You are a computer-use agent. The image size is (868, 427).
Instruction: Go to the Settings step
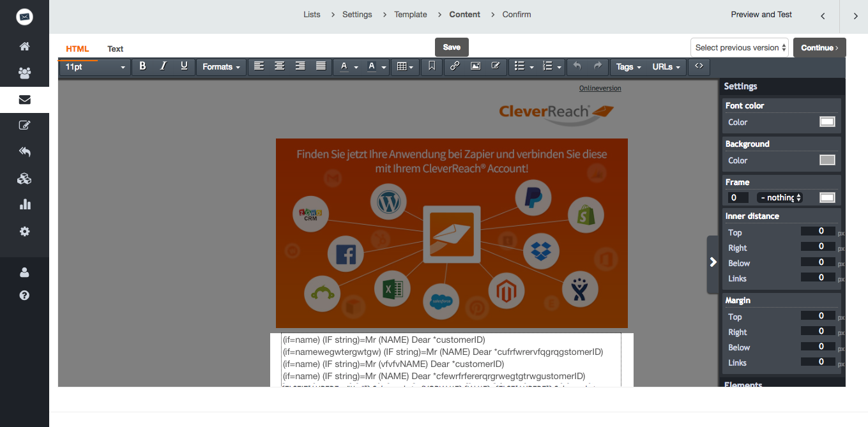click(357, 15)
